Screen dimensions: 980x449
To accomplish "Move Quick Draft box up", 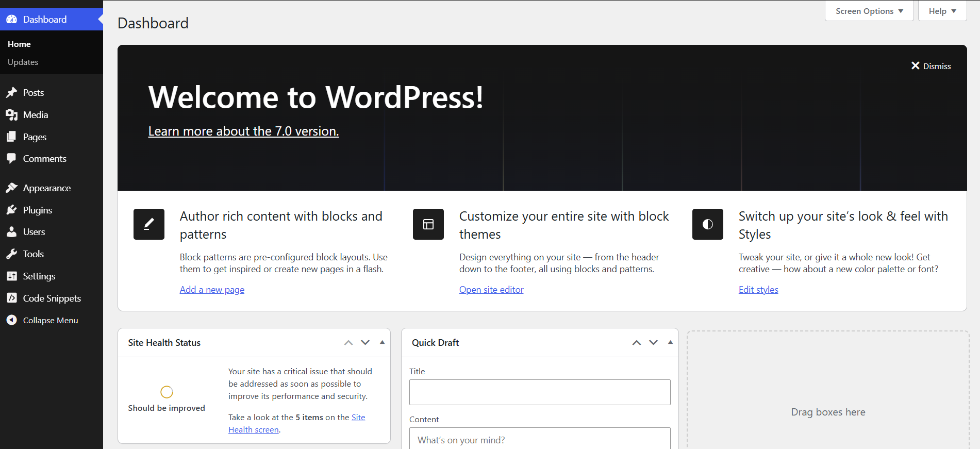I will click(637, 343).
